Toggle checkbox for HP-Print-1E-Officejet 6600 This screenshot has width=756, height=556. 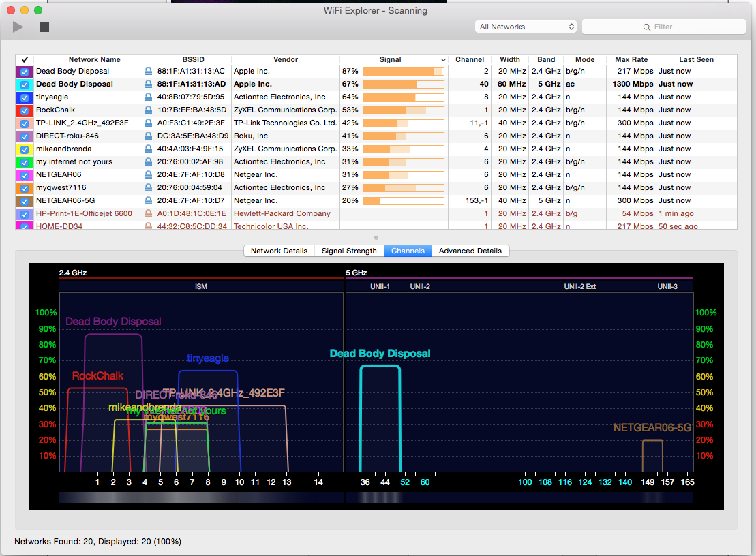tap(25, 214)
